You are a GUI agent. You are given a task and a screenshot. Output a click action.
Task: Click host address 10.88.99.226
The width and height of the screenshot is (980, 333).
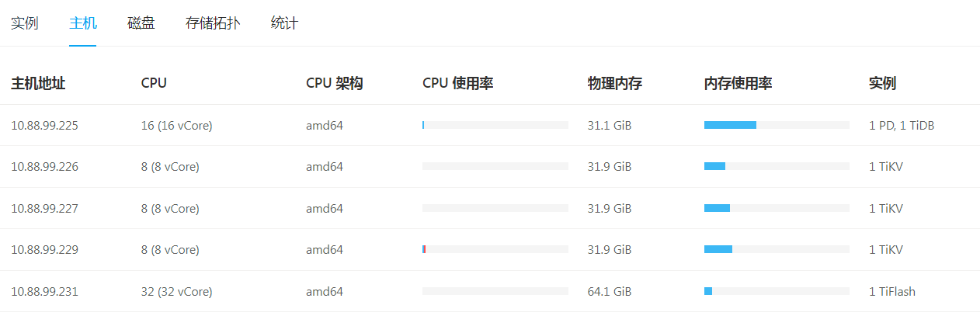tap(44, 167)
